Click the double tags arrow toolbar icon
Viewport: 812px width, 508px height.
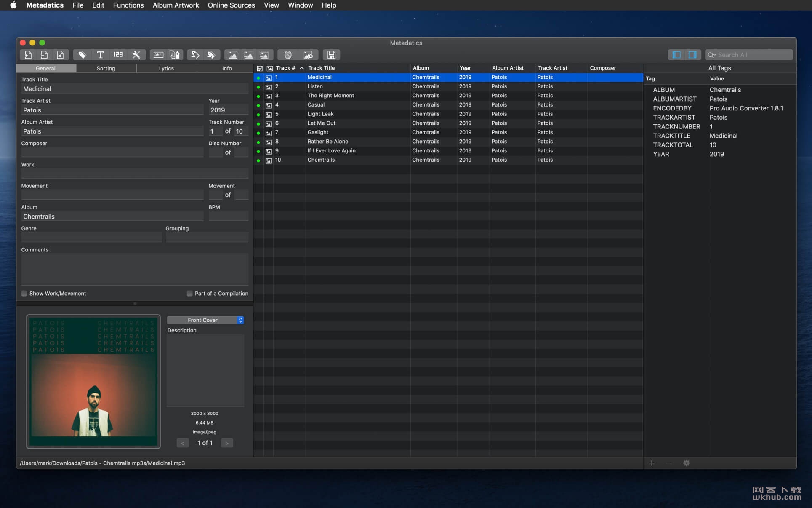pyautogui.click(x=211, y=55)
